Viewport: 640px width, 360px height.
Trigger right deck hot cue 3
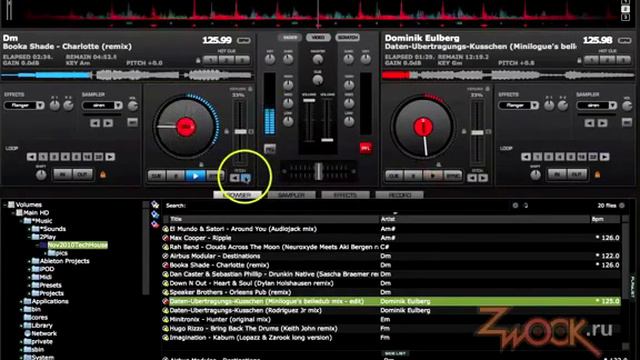(x=624, y=60)
